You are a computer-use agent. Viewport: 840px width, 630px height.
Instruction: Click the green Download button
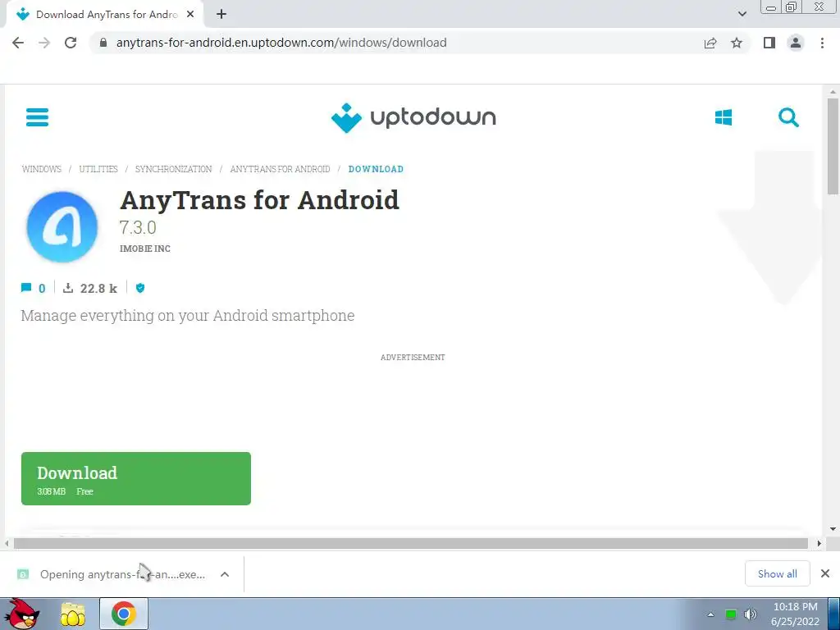[136, 478]
